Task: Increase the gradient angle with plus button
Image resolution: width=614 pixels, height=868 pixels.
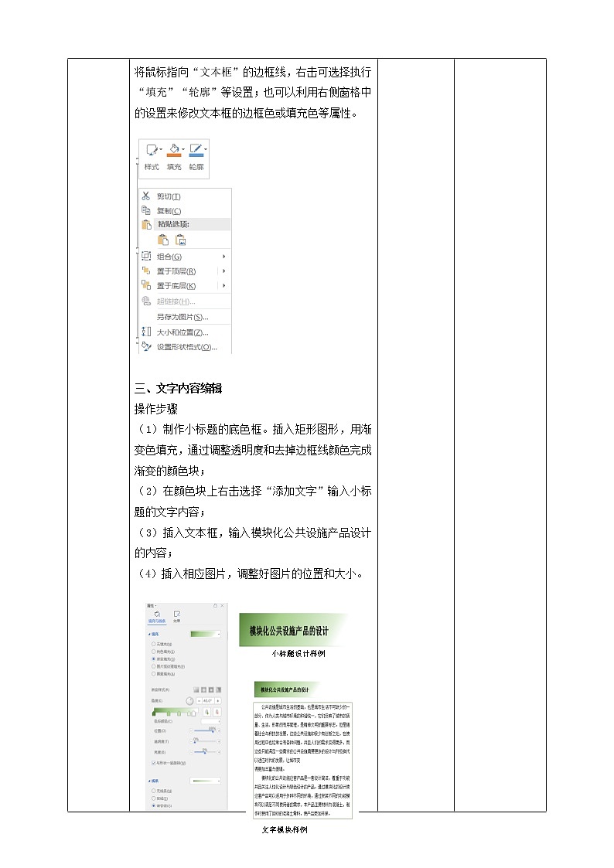Action: click(217, 701)
